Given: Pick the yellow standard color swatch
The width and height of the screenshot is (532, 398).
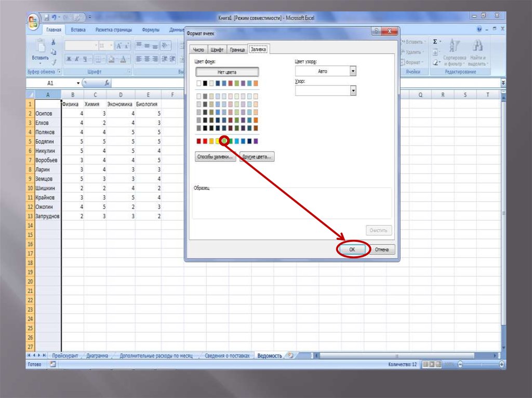Looking at the screenshot, I should pos(218,141).
